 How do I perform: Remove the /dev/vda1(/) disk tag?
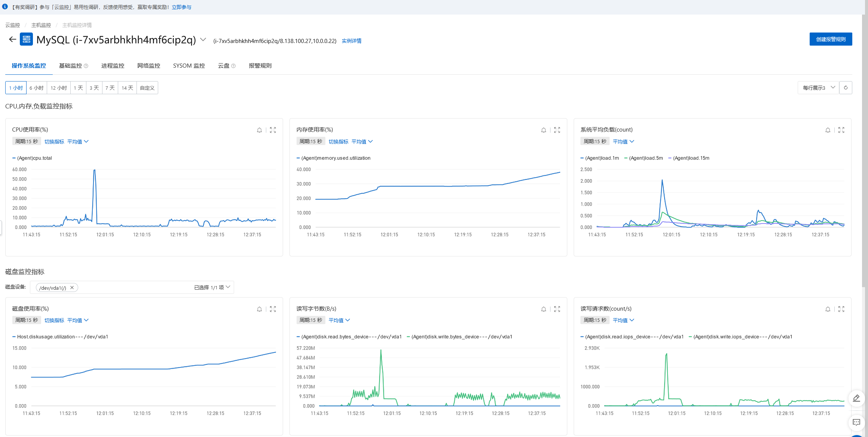click(x=72, y=287)
